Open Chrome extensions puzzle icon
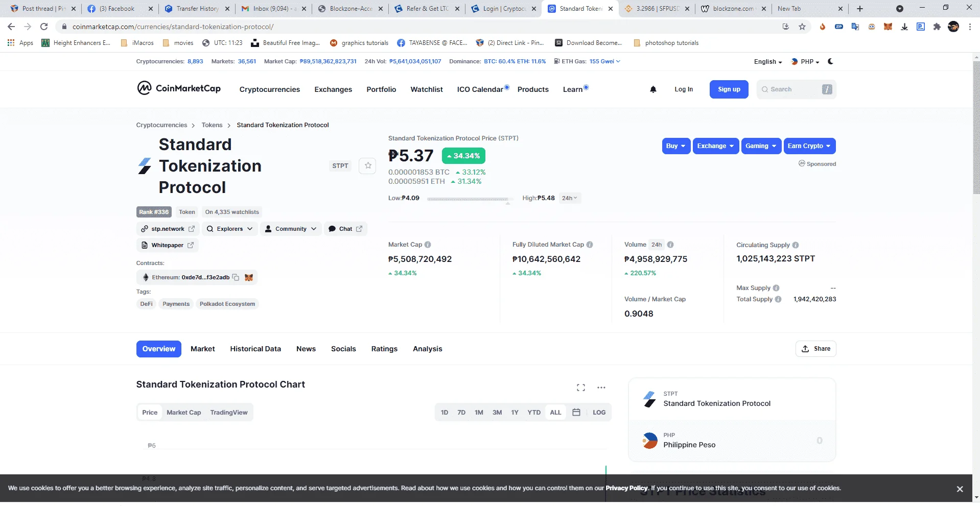980x506 pixels. pos(937,27)
